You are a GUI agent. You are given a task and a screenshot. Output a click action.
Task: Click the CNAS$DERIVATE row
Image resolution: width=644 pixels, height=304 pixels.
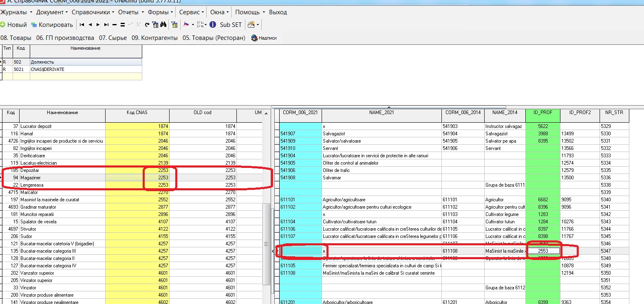coord(72,69)
